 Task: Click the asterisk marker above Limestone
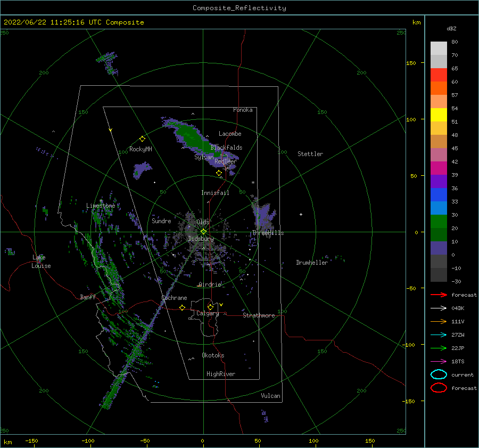[101, 201]
